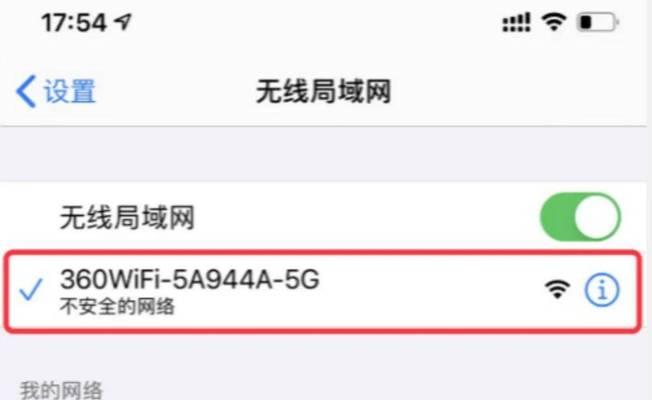
Task: Click the blue checkmark next to 360WiFi-5A944A-5G
Action: point(31,289)
